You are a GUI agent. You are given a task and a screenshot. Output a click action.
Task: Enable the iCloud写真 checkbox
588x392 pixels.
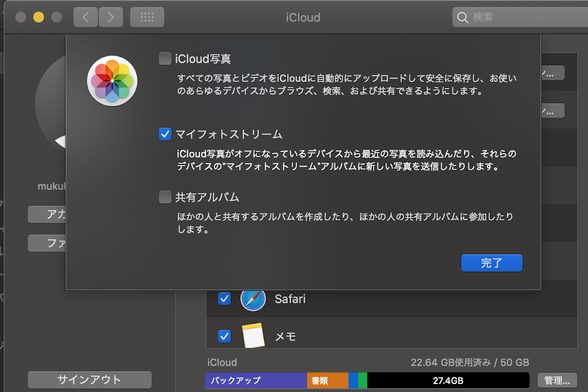coord(165,59)
